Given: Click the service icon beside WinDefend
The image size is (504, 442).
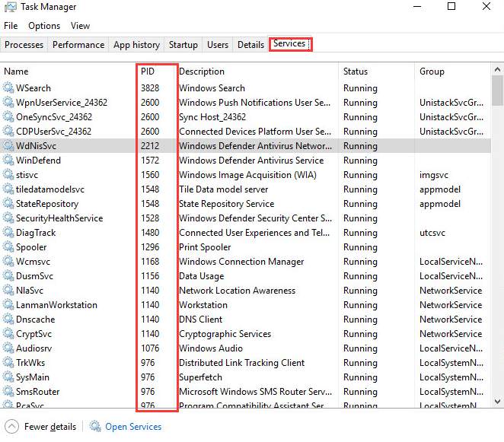Looking at the screenshot, I should (x=8, y=161).
